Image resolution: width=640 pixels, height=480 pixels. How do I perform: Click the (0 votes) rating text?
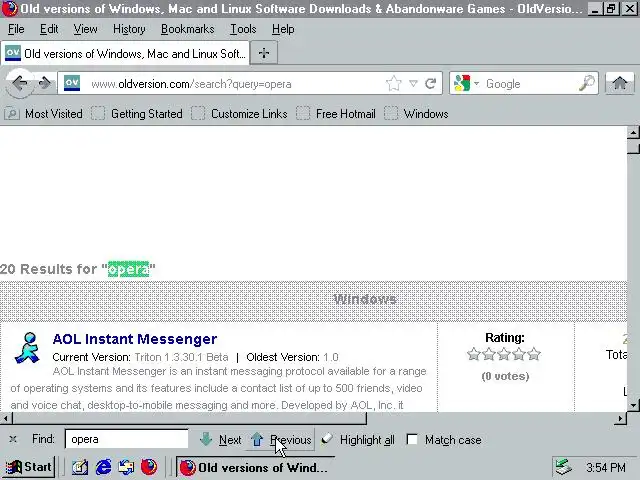pos(505,376)
